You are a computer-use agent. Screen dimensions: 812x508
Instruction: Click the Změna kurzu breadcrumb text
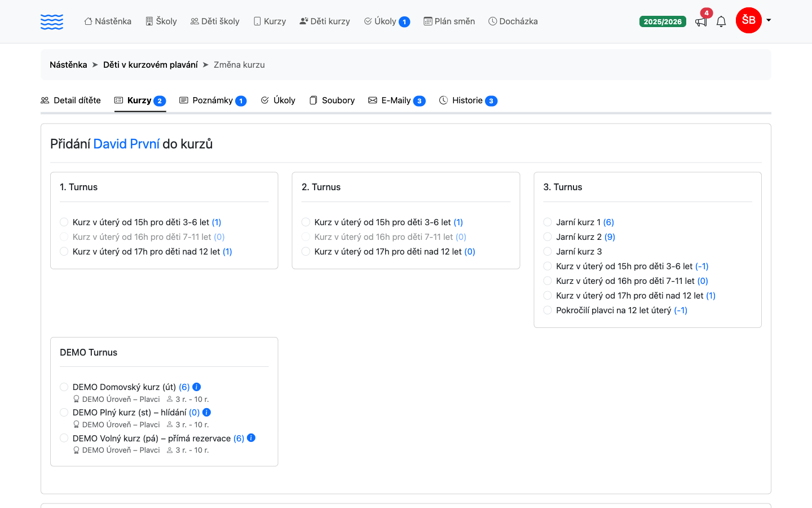coord(239,65)
